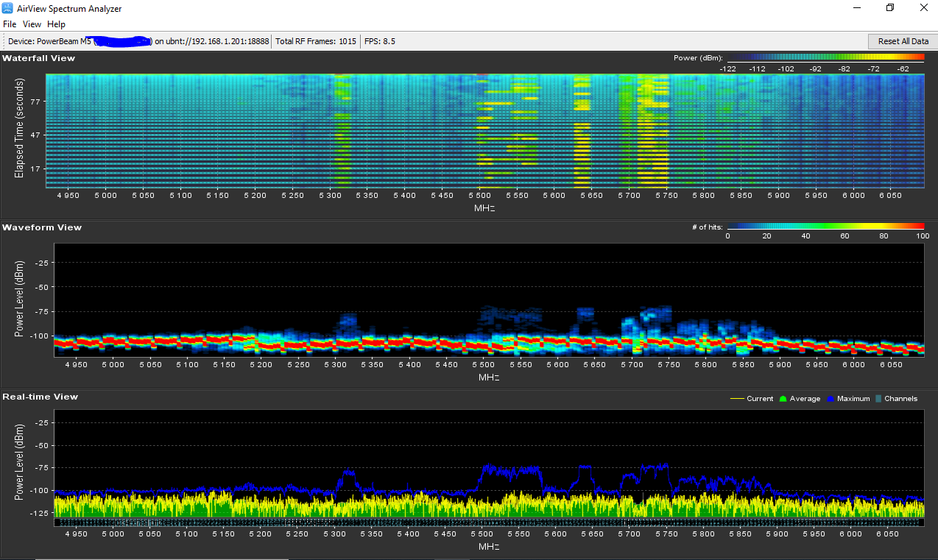The image size is (938, 560).
Task: Click the channel strip beneath the Real-time graph
Action: pos(489,522)
